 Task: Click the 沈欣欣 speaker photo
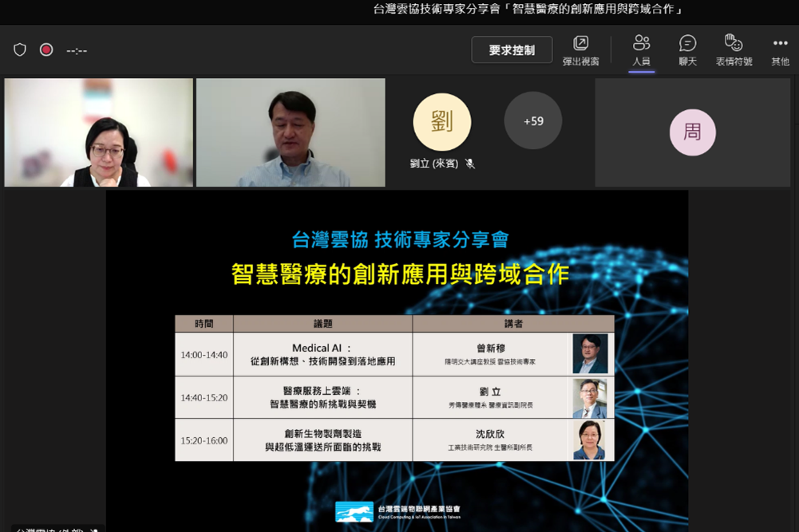590,439
